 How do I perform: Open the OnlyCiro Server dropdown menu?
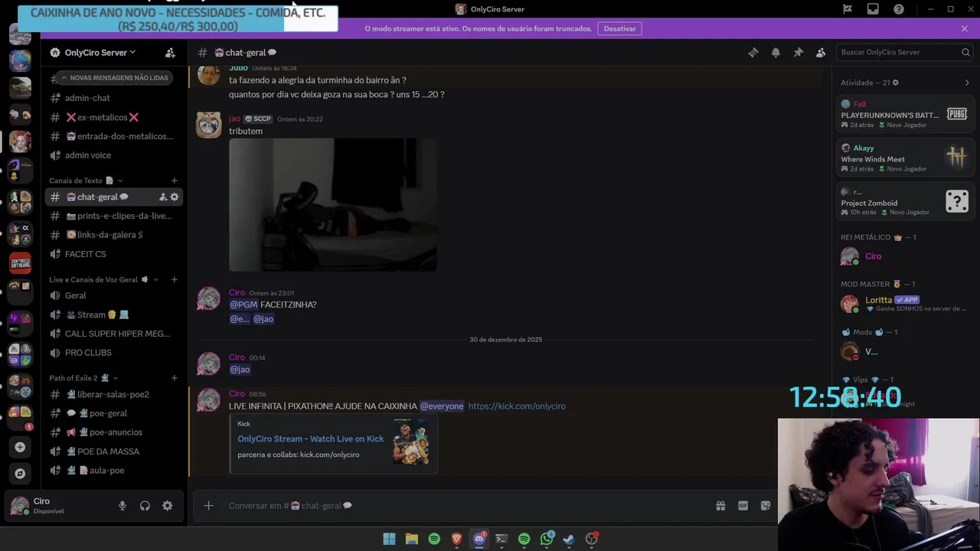click(x=100, y=52)
